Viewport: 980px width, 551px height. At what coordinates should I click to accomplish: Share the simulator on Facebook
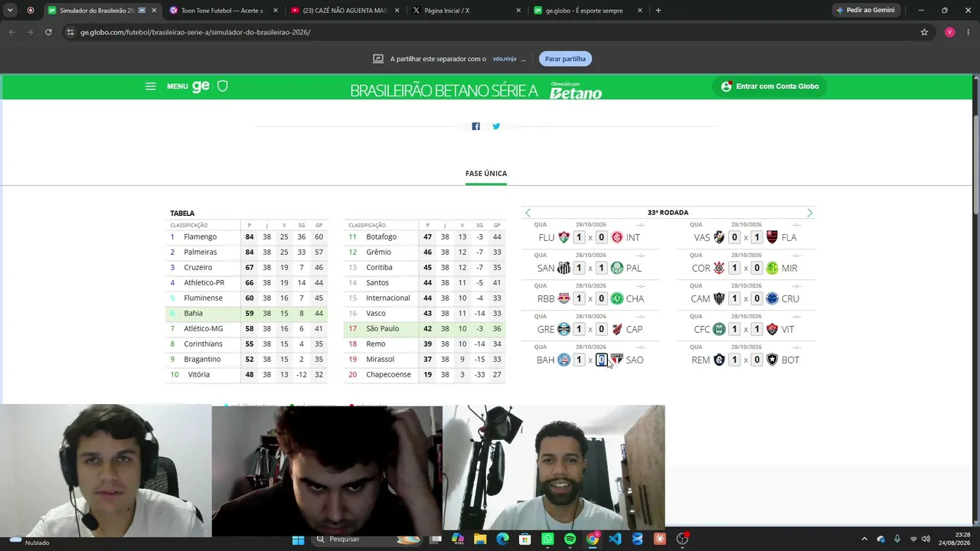point(475,126)
